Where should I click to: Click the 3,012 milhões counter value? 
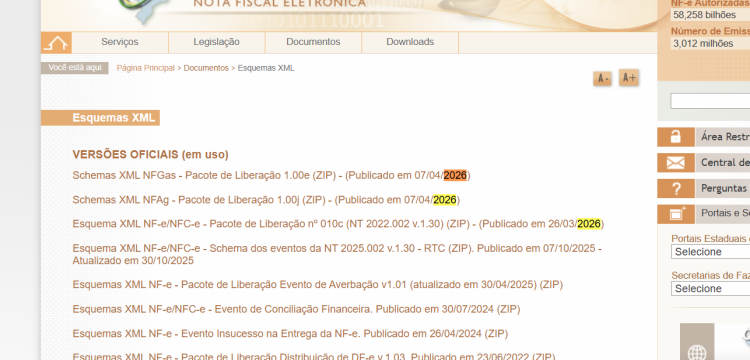click(703, 44)
